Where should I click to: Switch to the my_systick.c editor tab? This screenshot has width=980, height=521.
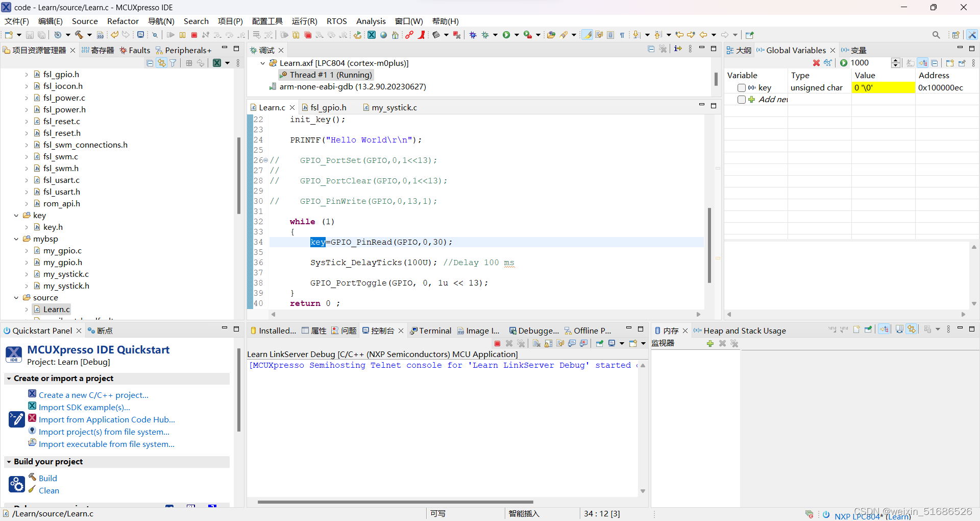[x=390, y=107]
